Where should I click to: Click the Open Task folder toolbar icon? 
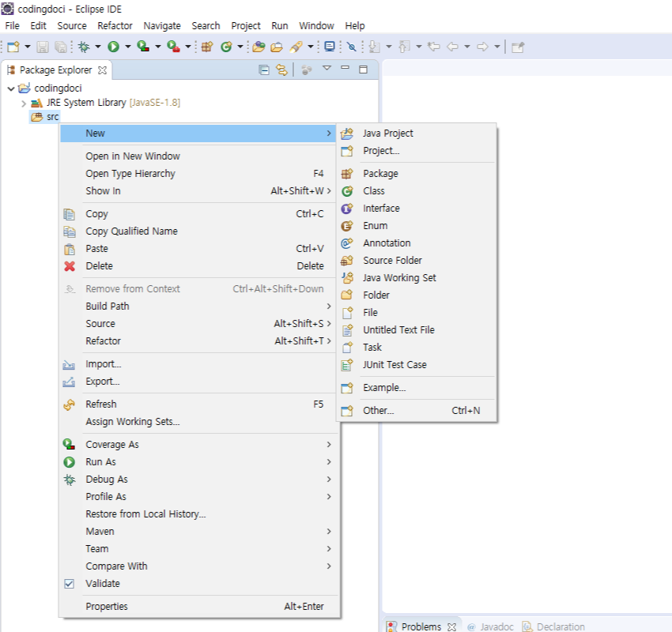pyautogui.click(x=277, y=47)
